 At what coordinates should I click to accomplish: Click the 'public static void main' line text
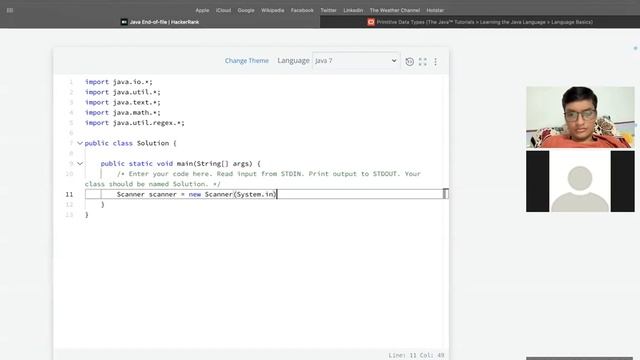(x=180, y=164)
